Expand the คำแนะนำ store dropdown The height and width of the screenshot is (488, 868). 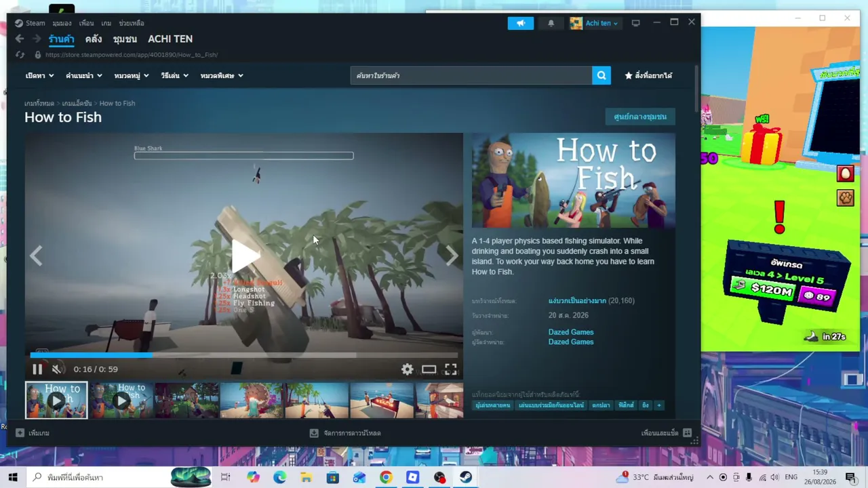[84, 76]
